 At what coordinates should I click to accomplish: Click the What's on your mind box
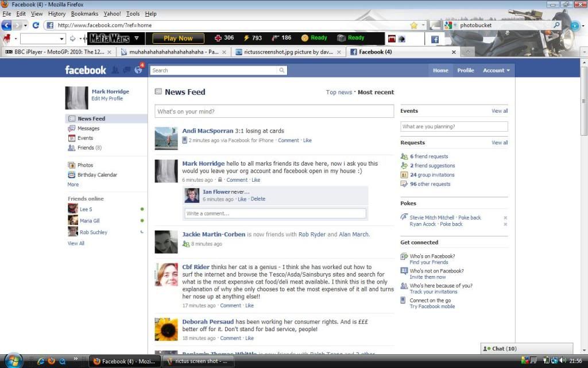click(274, 112)
